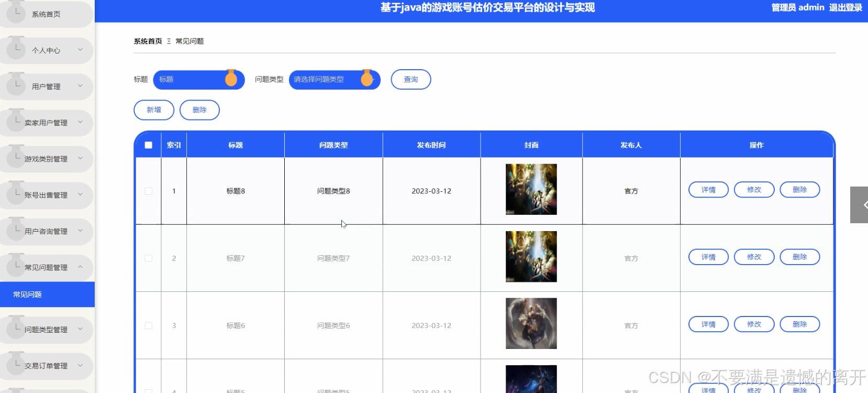Click the 账号出售管理 sidebar icon

(x=16, y=194)
